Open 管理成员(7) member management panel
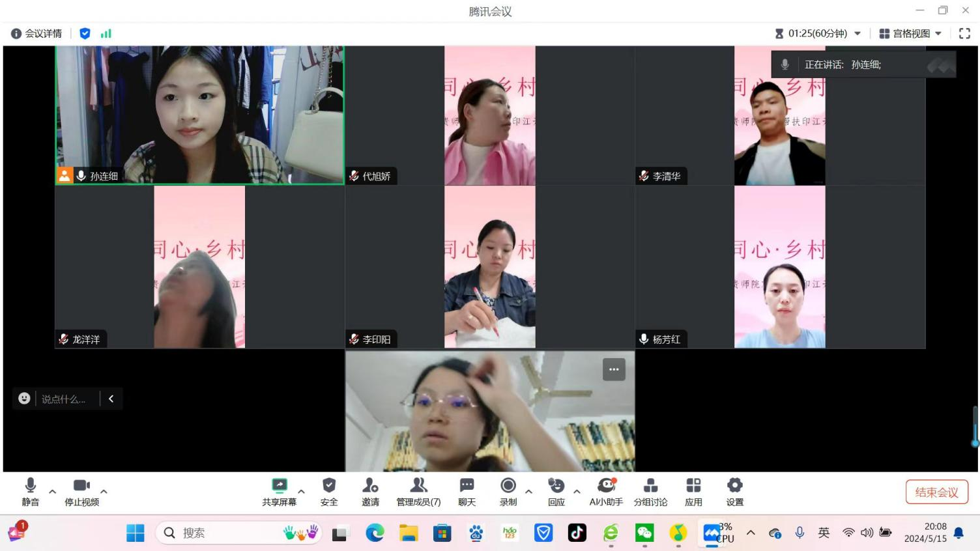The height and width of the screenshot is (551, 980). [x=418, y=492]
